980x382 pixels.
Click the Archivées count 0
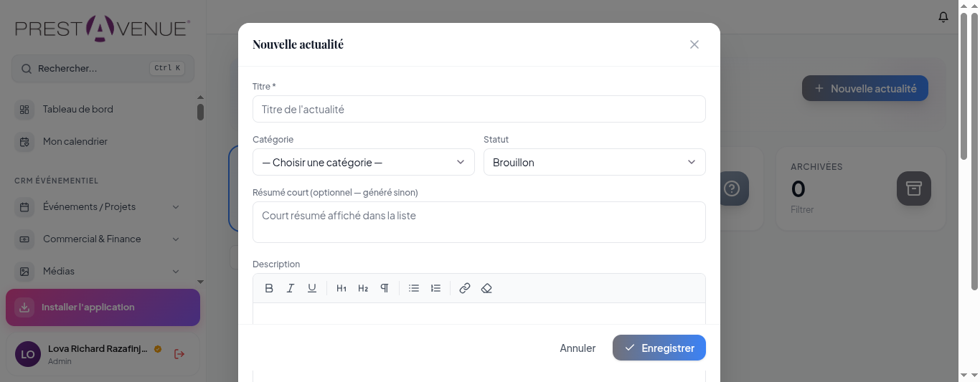798,188
